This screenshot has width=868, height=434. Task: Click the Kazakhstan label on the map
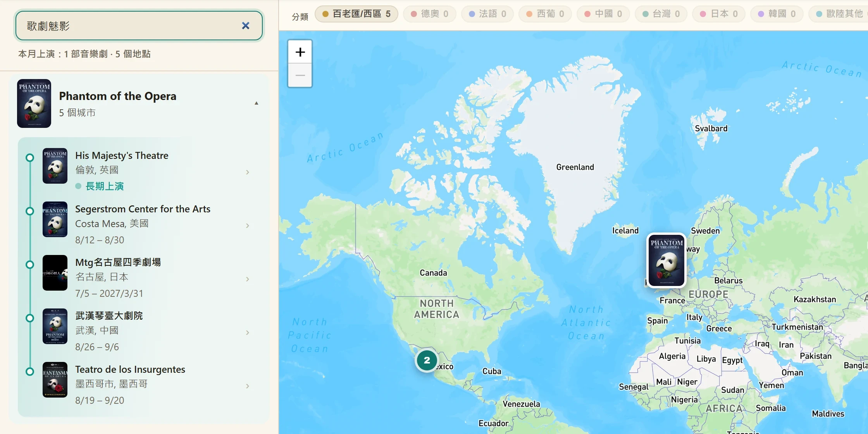coord(815,299)
